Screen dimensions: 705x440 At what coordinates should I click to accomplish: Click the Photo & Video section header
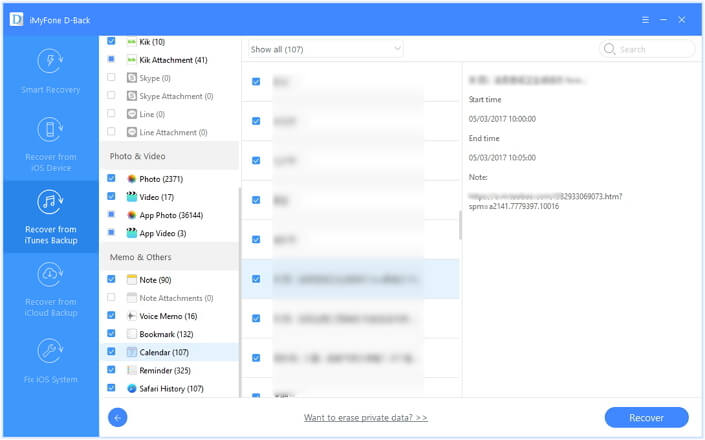pyautogui.click(x=170, y=156)
